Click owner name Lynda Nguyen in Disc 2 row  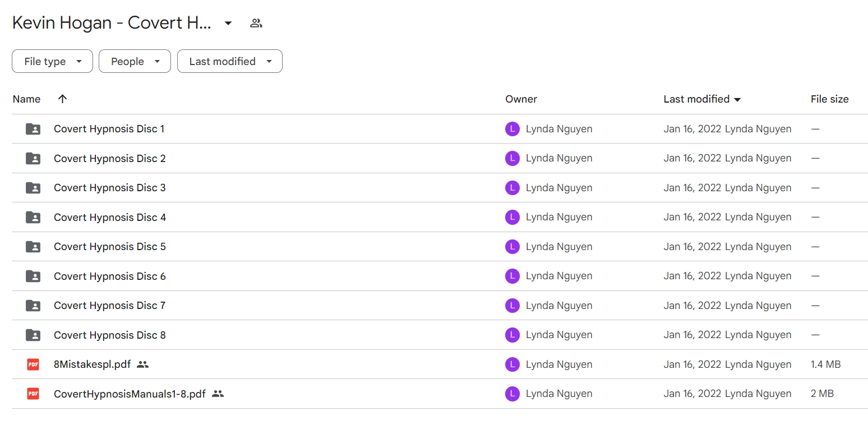click(559, 158)
